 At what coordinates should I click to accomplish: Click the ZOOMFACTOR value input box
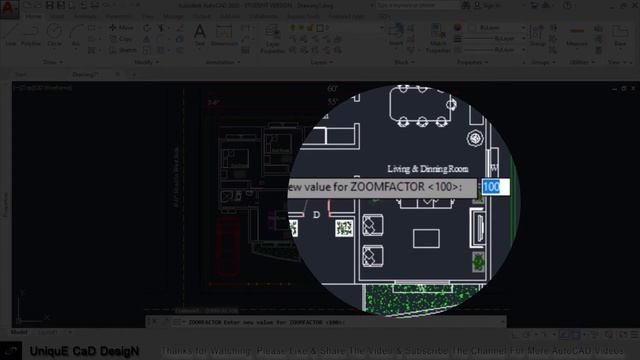coord(496,187)
